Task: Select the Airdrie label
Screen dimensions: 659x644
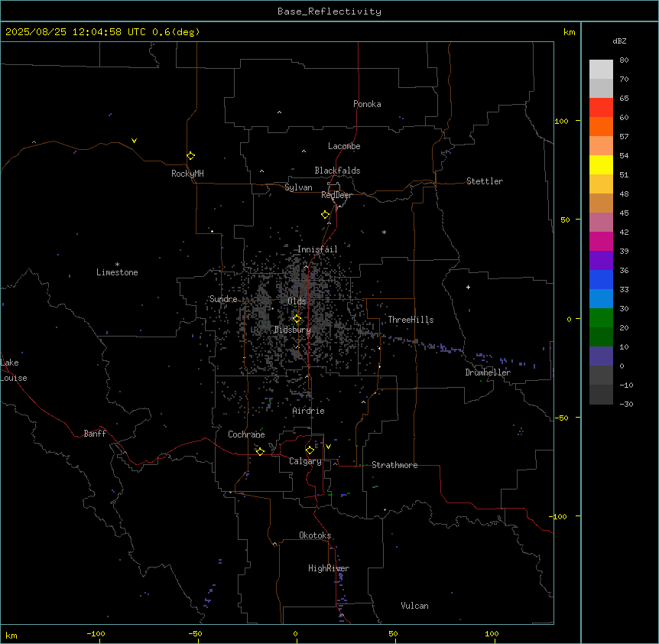Action: click(308, 411)
